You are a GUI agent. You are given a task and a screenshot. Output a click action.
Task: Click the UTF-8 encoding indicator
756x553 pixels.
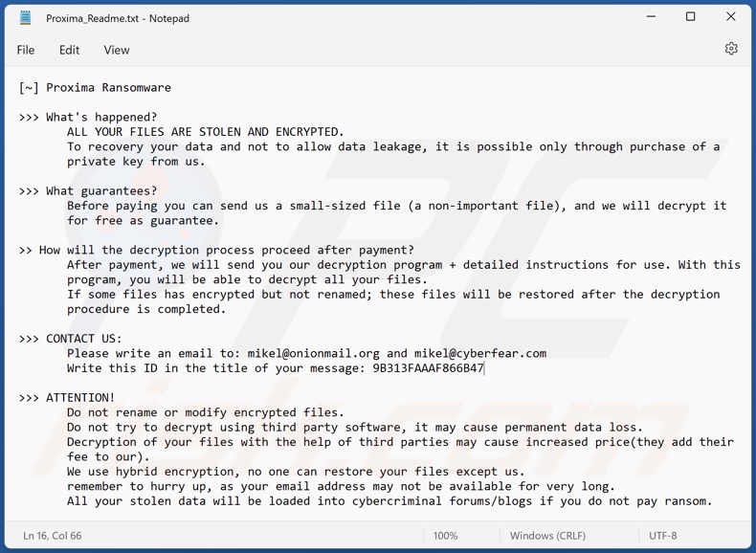point(664,536)
